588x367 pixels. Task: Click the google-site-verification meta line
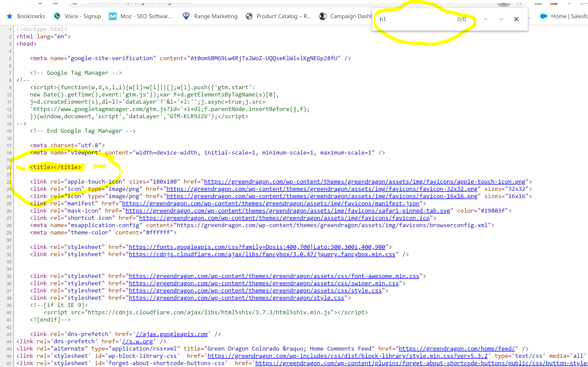190,58
